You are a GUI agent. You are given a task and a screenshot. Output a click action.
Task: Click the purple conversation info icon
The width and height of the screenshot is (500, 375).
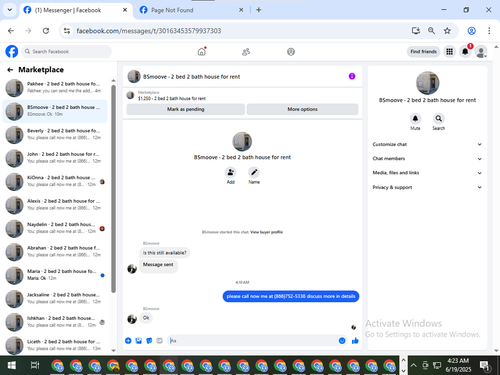click(352, 76)
